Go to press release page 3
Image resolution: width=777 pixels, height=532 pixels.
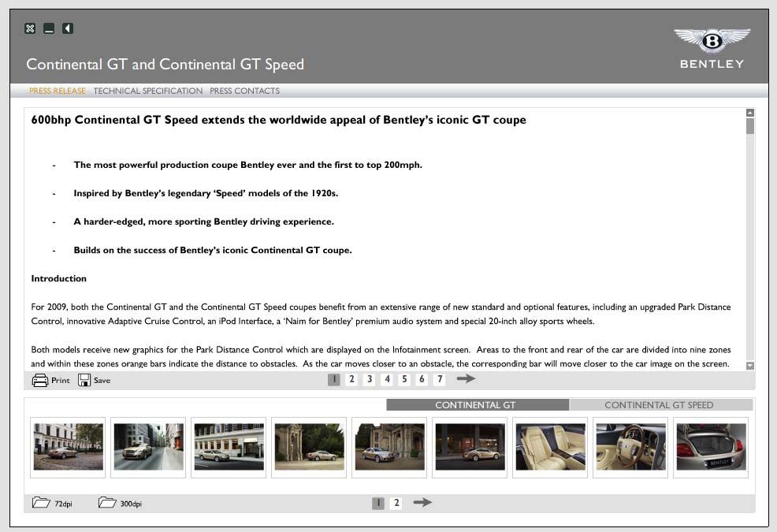(x=370, y=379)
